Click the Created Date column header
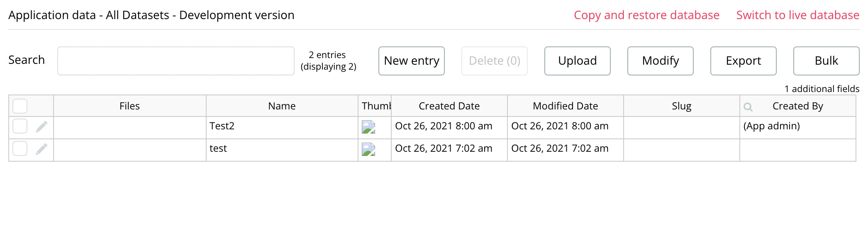868x228 pixels. [x=449, y=106]
